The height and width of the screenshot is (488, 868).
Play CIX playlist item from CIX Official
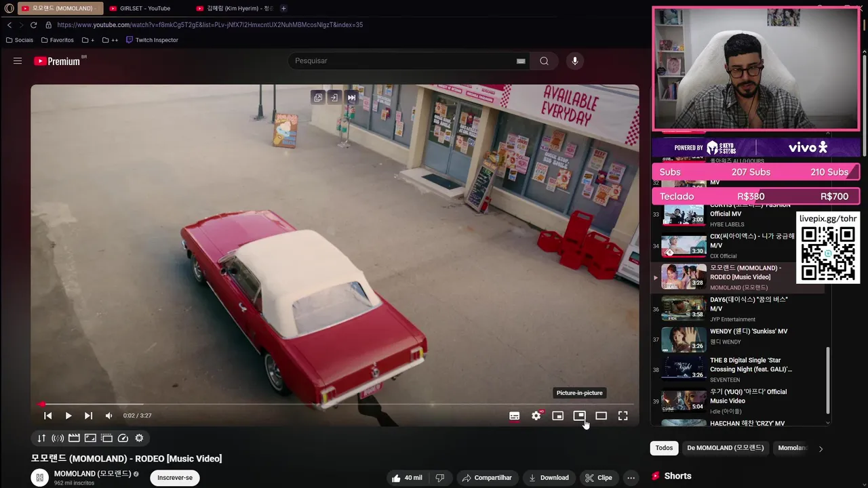pos(739,245)
